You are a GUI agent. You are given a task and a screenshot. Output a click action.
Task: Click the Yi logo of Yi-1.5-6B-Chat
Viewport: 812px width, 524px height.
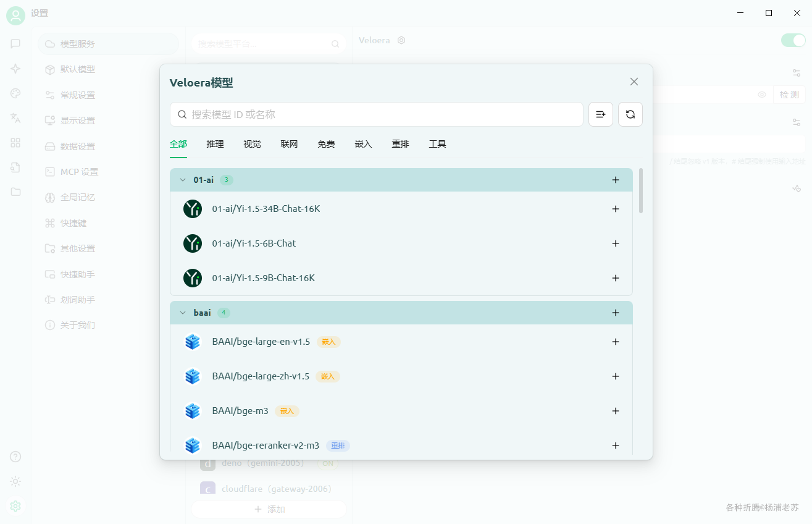pyautogui.click(x=193, y=243)
